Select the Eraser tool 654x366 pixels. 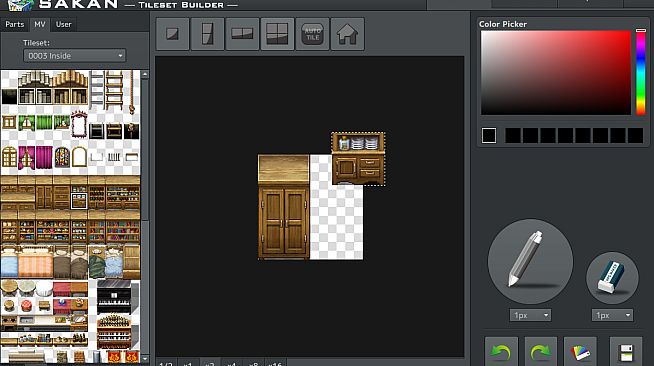point(612,277)
